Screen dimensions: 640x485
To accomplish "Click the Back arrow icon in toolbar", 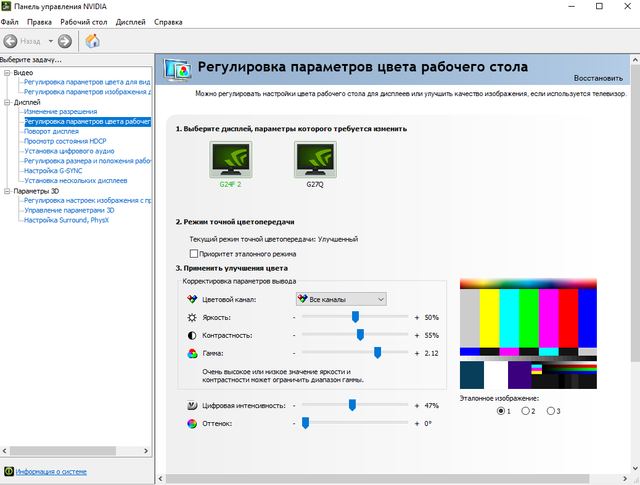I will point(10,41).
